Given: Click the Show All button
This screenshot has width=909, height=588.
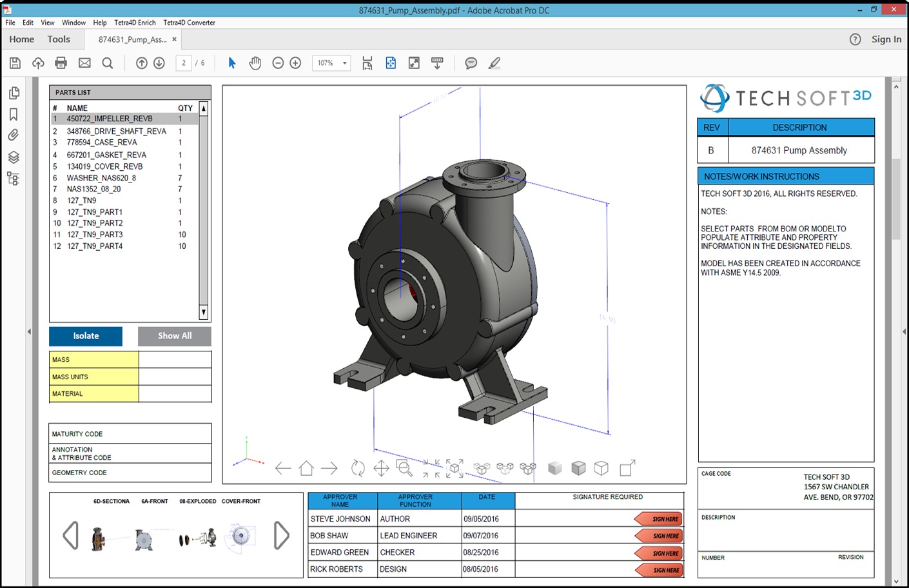Looking at the screenshot, I should 175,336.
